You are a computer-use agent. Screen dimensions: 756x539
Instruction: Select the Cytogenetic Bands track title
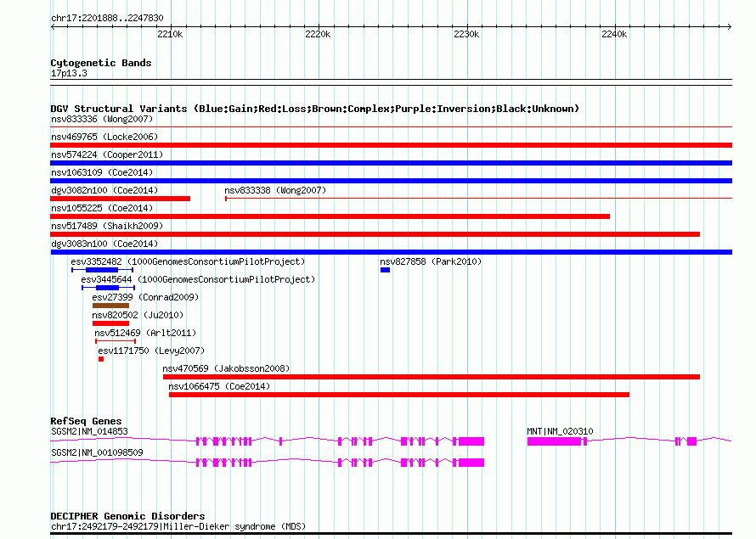click(x=101, y=63)
